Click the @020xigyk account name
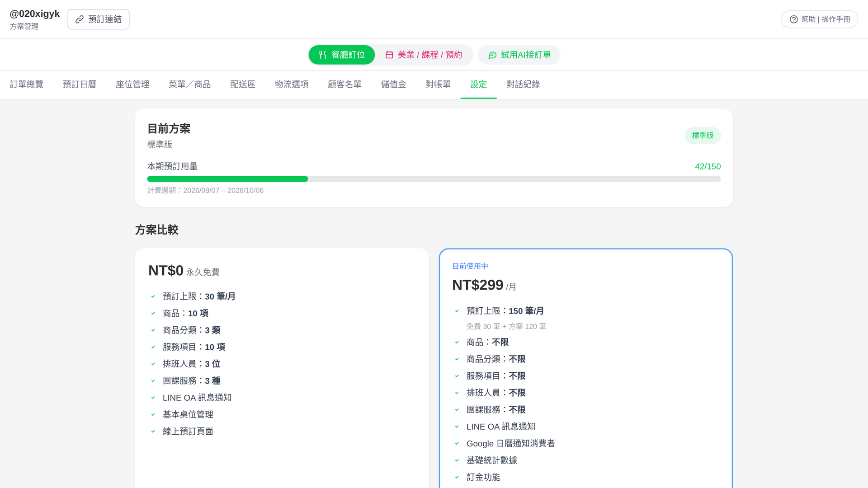868x488 pixels. [x=35, y=14]
